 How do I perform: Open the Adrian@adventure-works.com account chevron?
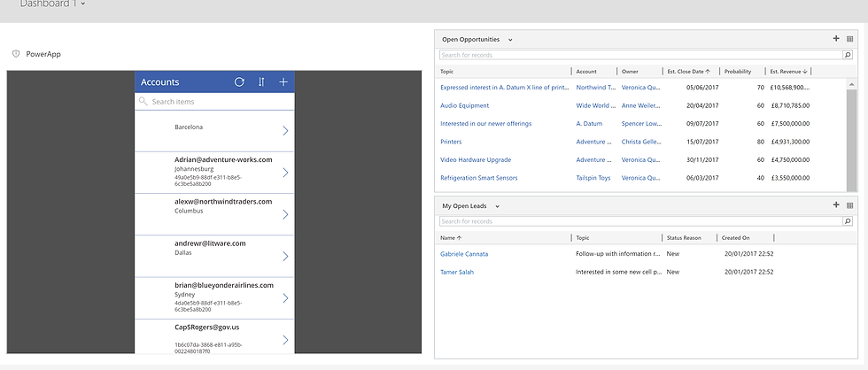pyautogui.click(x=285, y=173)
